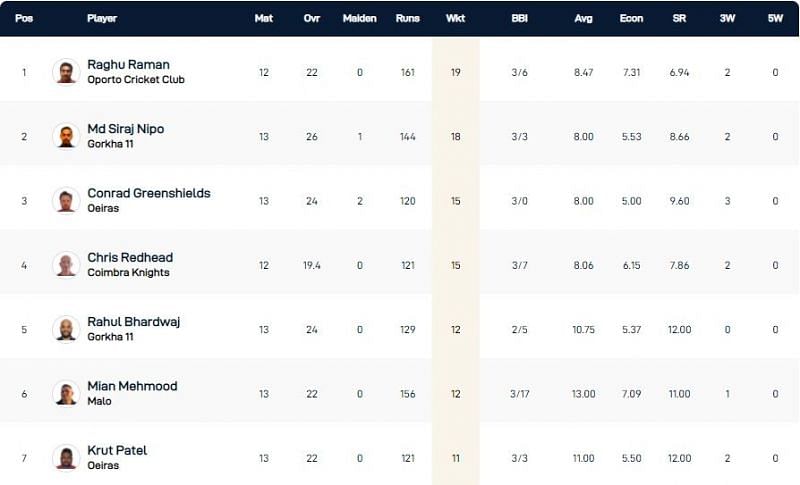The width and height of the screenshot is (800, 485).
Task: Click the Avg column header
Action: click(x=584, y=18)
